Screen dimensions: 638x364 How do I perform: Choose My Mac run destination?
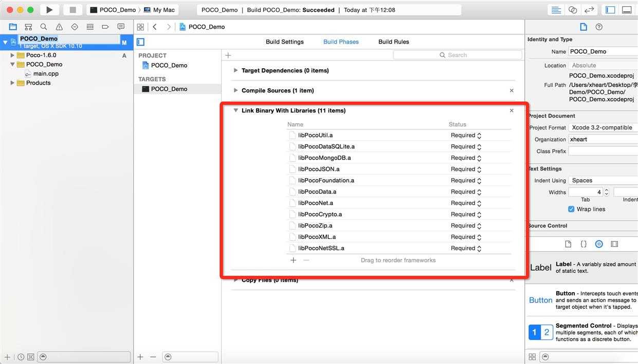click(x=159, y=10)
